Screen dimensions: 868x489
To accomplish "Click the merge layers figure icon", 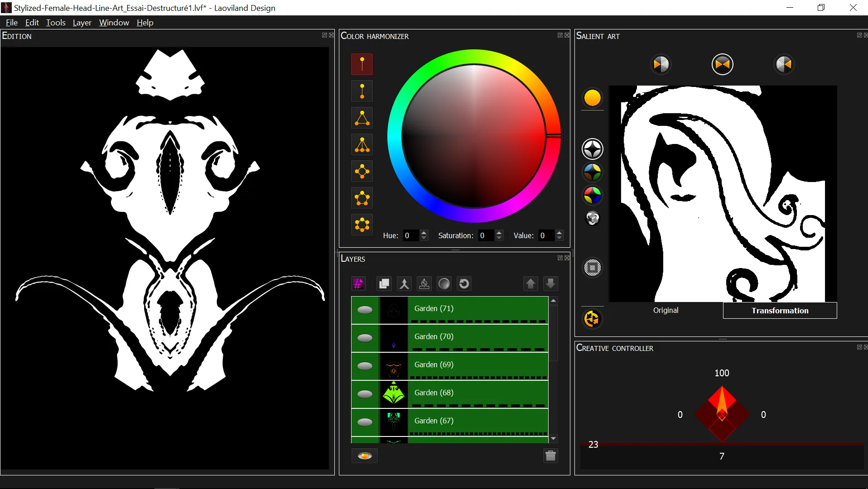I will click(x=404, y=284).
